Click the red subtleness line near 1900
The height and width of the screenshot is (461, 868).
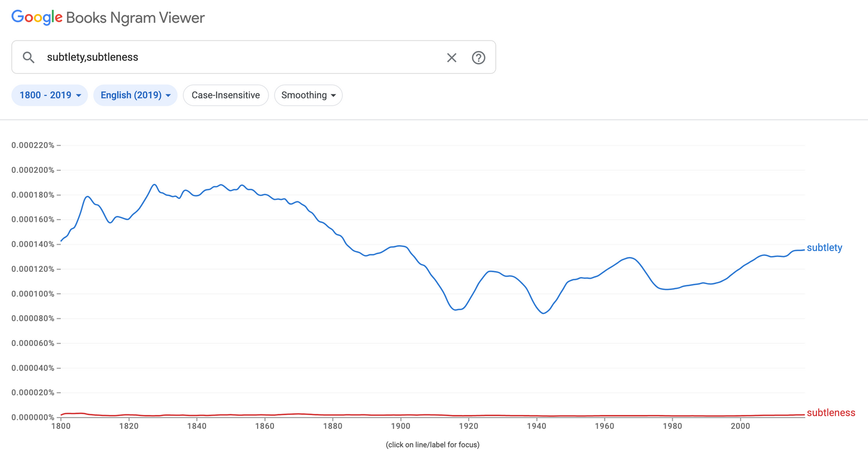pos(401,415)
